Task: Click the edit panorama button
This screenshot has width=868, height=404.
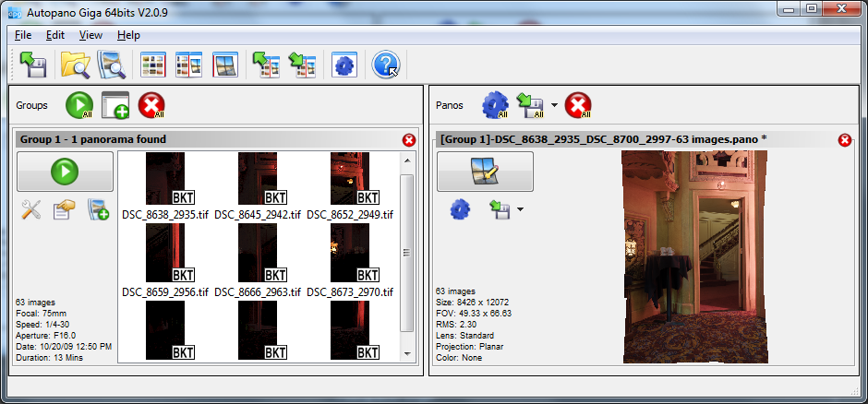Action: coord(485,172)
